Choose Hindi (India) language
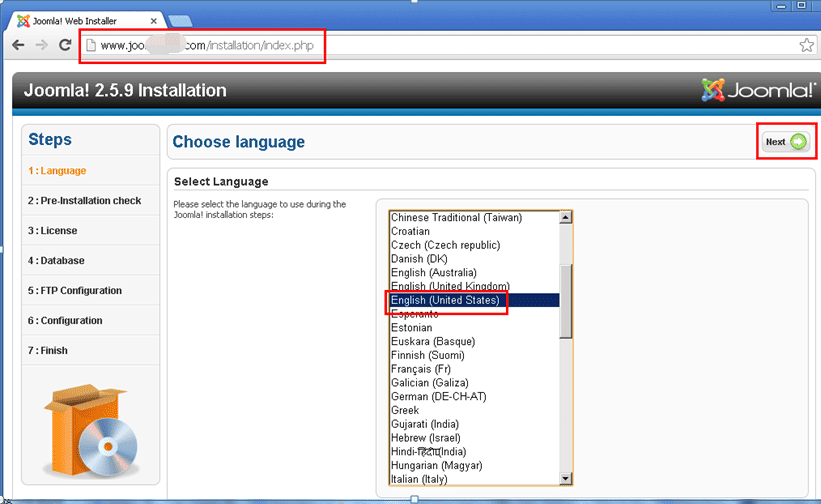This screenshot has width=821, height=504. pyautogui.click(x=474, y=452)
